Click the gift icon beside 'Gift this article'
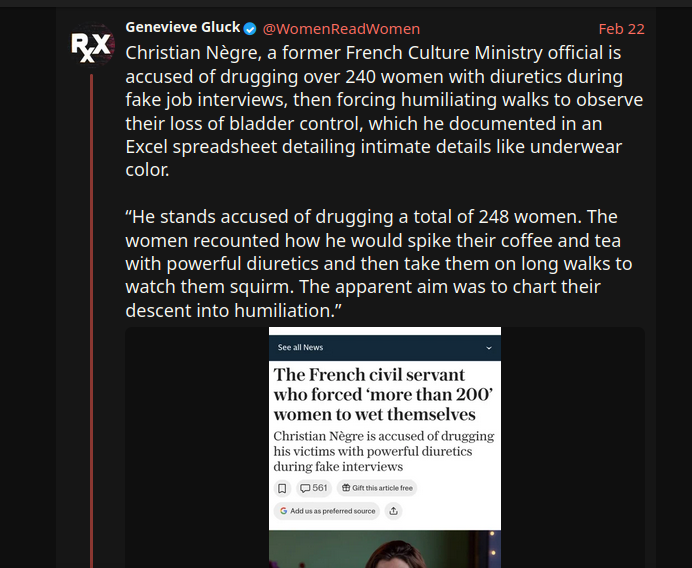Viewport: 692px width, 568px height. (x=346, y=488)
